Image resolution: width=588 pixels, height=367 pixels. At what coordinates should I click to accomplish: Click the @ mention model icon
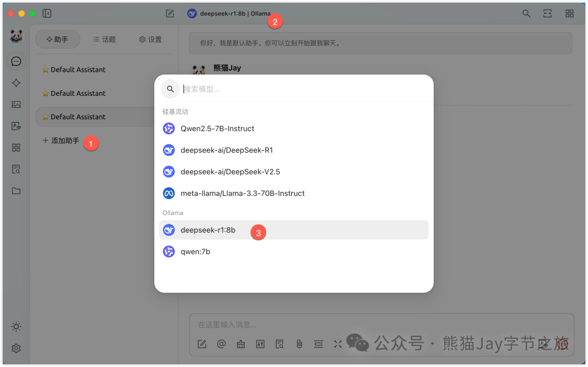pos(222,344)
